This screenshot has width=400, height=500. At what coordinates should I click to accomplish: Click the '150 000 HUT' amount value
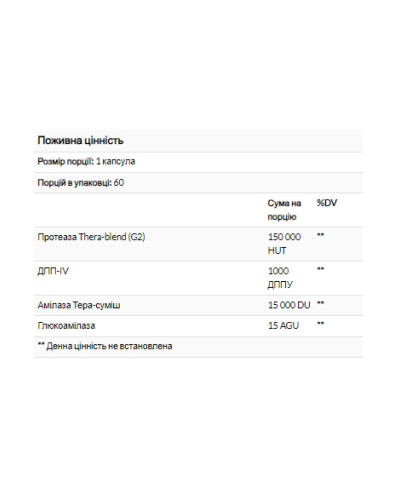284,244
